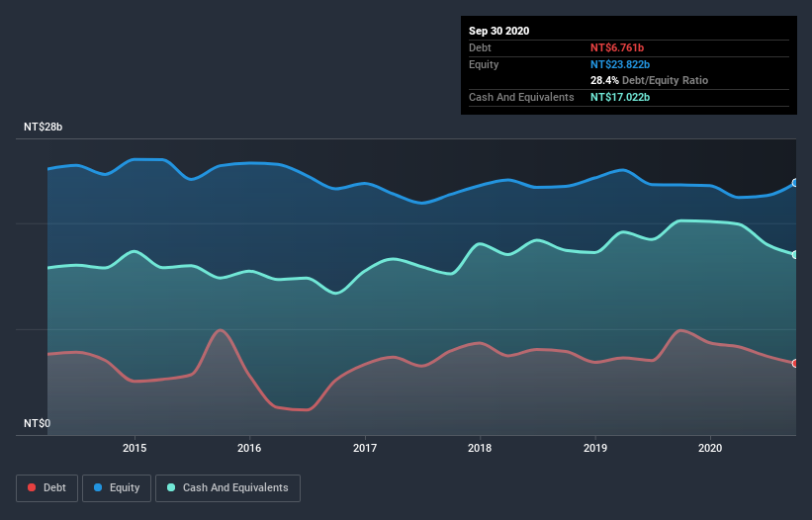Image resolution: width=812 pixels, height=520 pixels.
Task: Toggle the Equity legend button
Action: 117,488
